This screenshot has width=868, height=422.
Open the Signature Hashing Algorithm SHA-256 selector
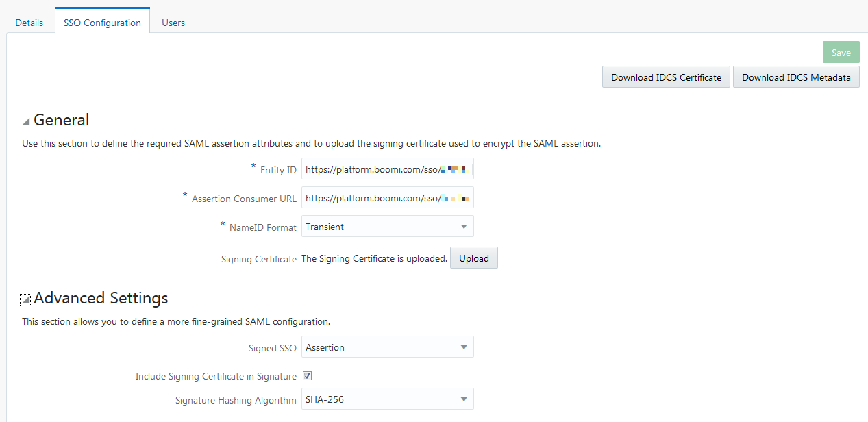pyautogui.click(x=387, y=399)
